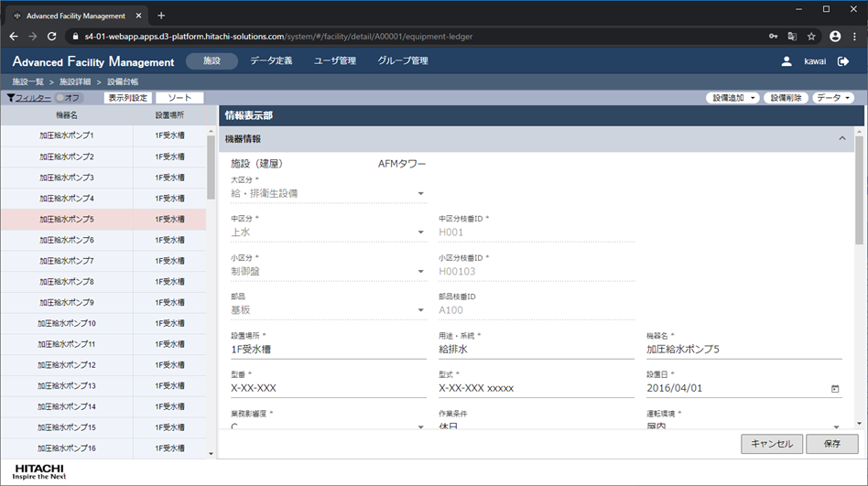This screenshot has width=868, height=486.
Task: Select 加圧給水ポンプ3 in equipment list
Action: (x=67, y=178)
